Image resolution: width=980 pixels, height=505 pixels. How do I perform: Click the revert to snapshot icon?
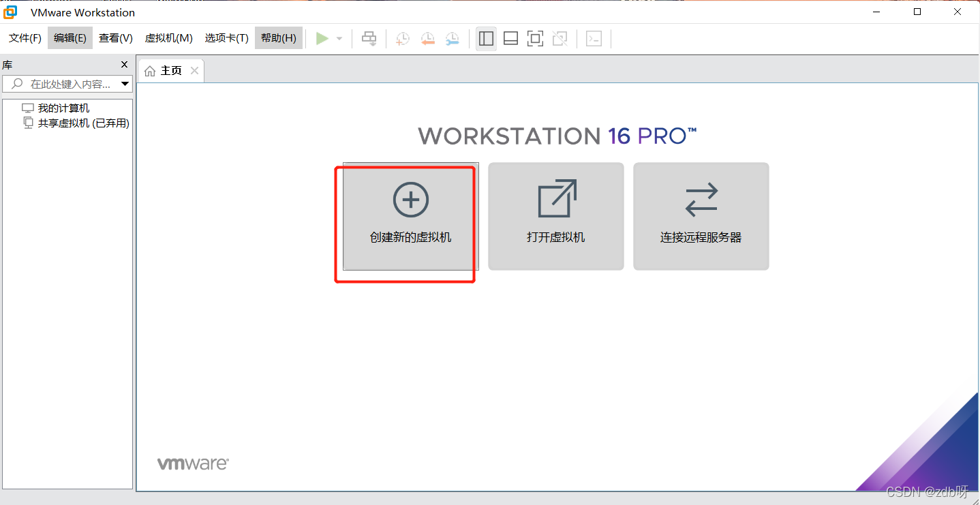click(427, 39)
